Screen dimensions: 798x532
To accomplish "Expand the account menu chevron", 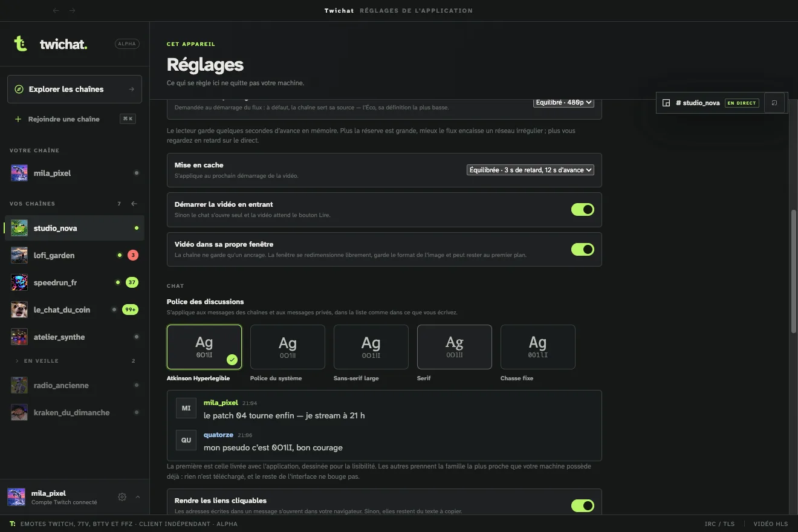I will click(x=138, y=497).
